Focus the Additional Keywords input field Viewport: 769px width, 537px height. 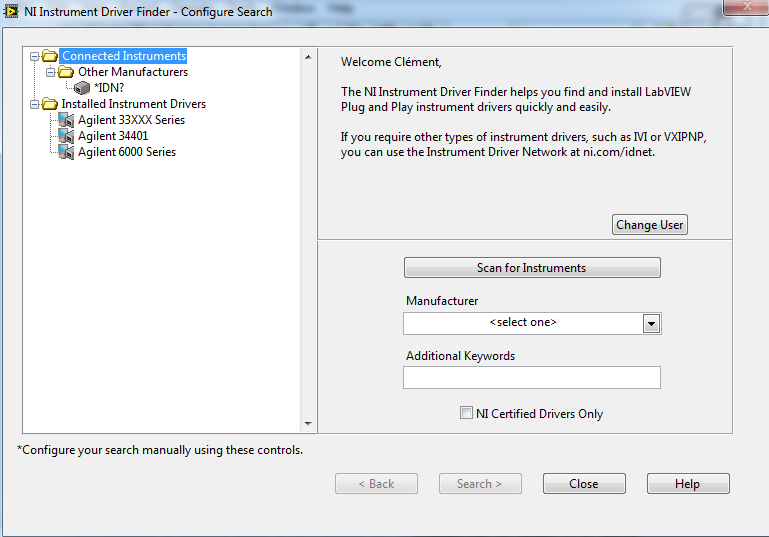tap(532, 378)
